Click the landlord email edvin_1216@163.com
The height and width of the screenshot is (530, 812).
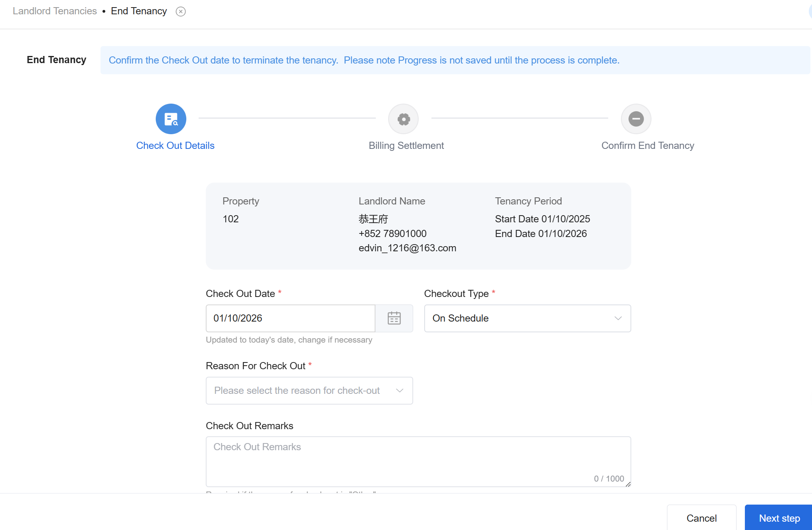coord(407,248)
